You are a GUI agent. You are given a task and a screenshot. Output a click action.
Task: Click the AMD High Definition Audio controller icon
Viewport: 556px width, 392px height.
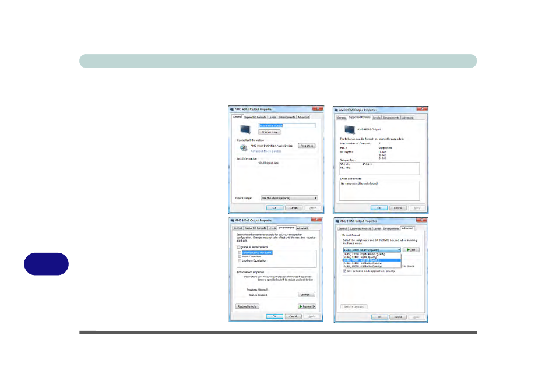tap(243, 147)
